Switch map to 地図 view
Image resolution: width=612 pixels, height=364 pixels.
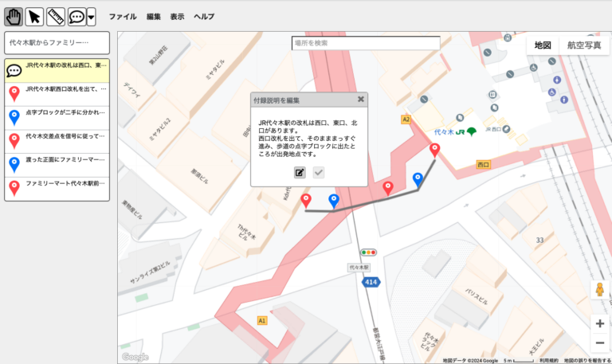tap(543, 45)
